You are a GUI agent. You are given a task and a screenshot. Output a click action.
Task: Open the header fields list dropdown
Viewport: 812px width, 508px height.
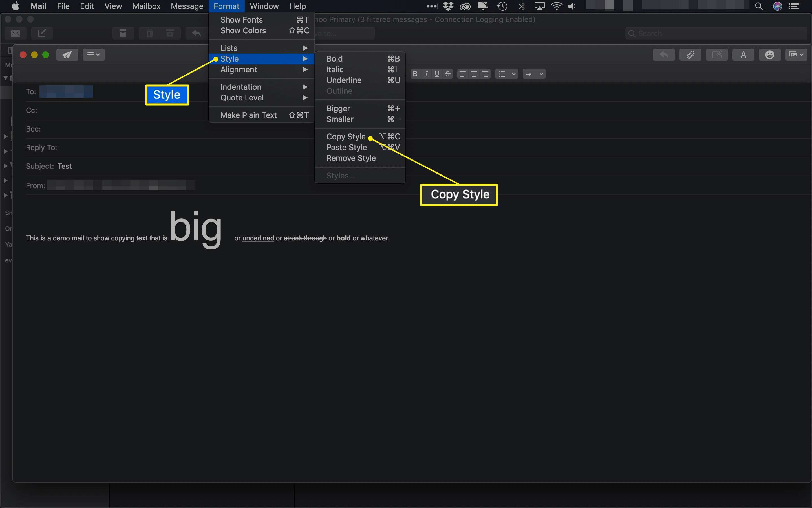click(x=94, y=55)
